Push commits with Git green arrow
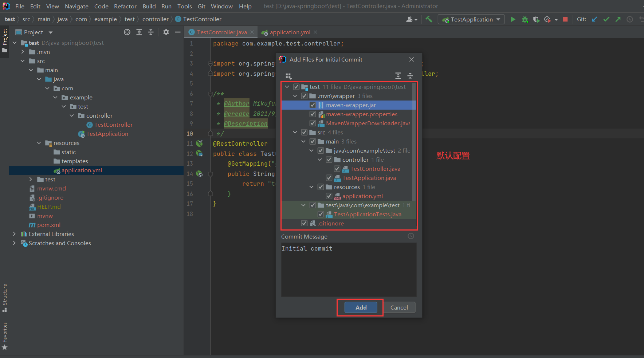Image resolution: width=644 pixels, height=358 pixels. click(618, 19)
